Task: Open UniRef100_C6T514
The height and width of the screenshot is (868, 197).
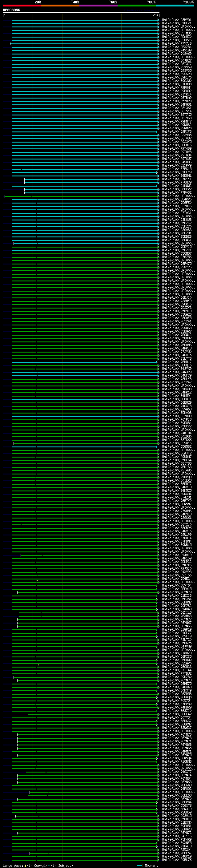Action: 177,111
